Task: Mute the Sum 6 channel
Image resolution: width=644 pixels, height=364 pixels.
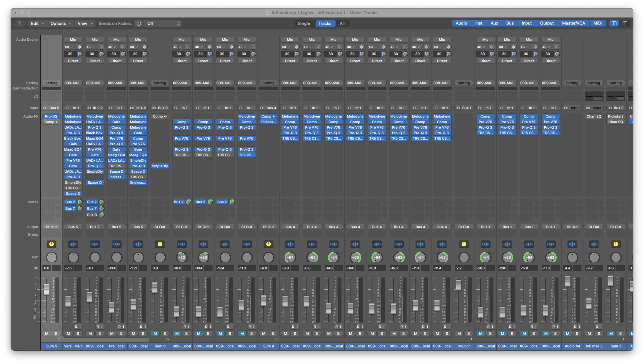Action: click(x=155, y=333)
